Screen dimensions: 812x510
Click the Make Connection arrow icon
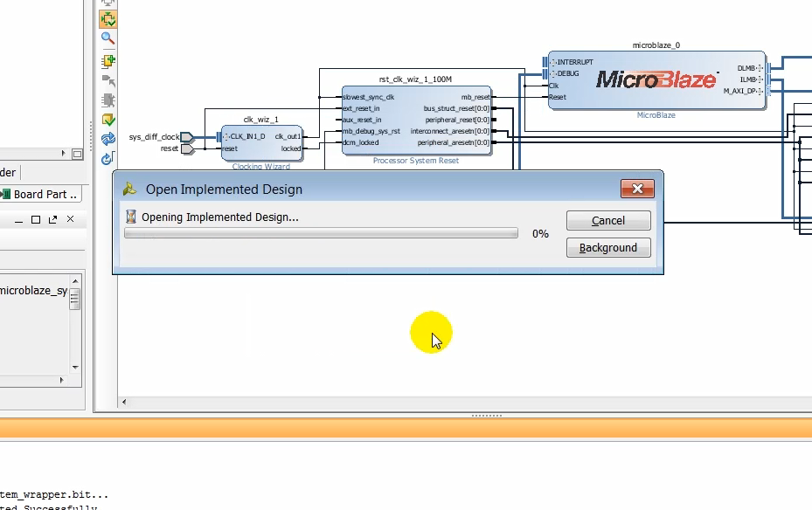coord(108,80)
